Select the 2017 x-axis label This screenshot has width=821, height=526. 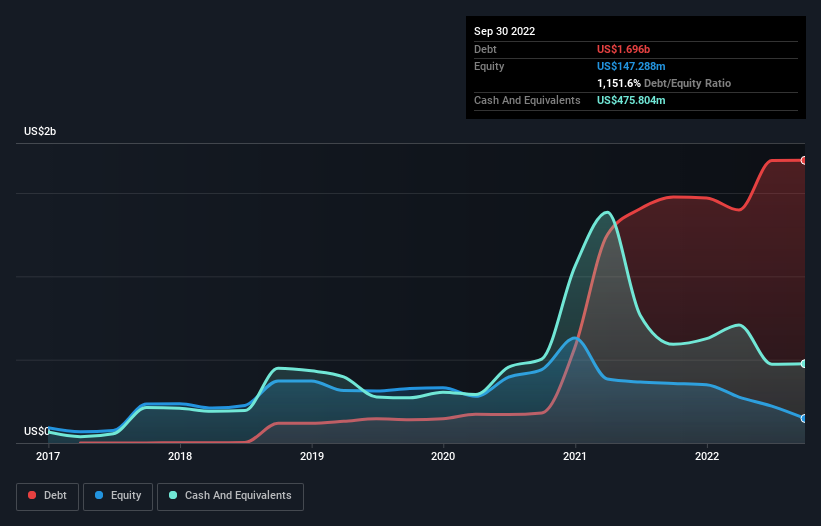48,456
